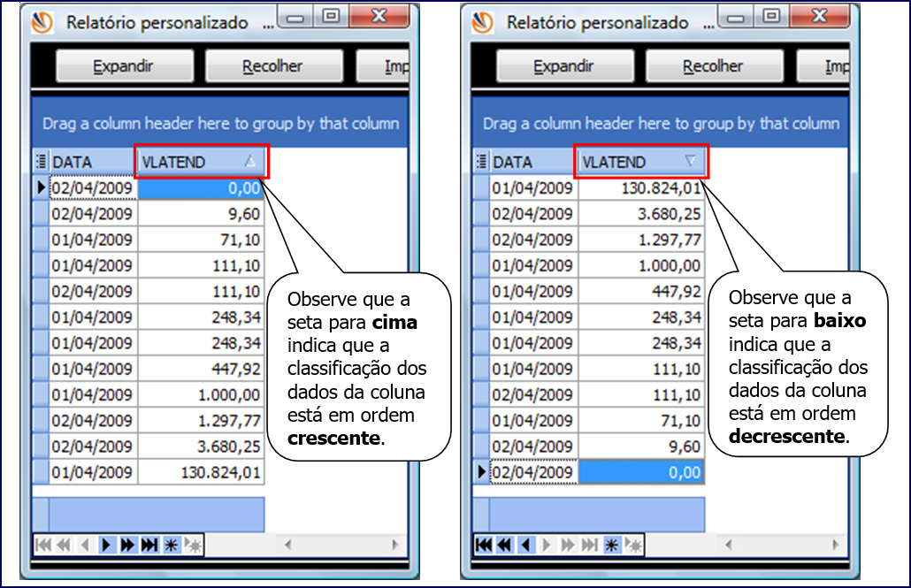Open column chooser icon in right grid

[481, 162]
